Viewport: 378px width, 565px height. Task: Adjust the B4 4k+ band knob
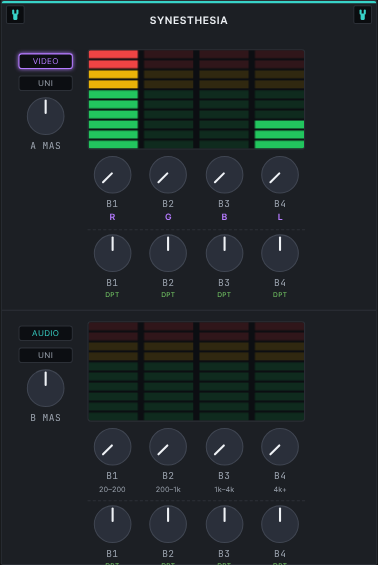280,447
